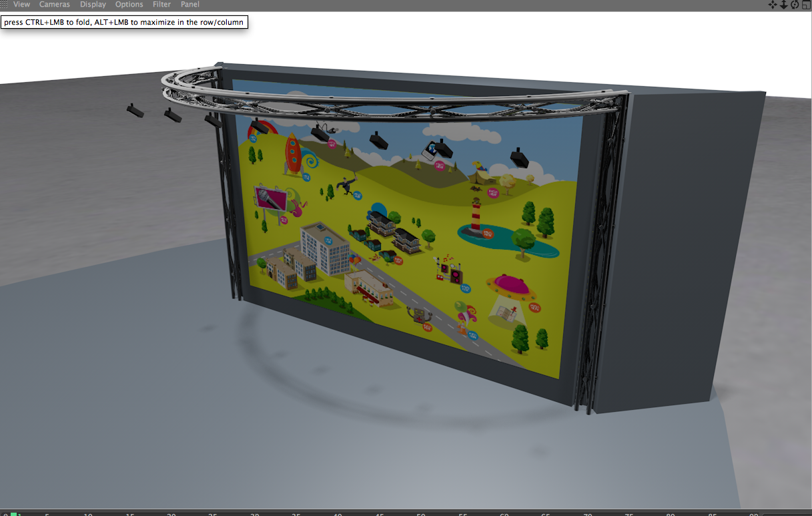Open the Display menu

[x=93, y=5]
